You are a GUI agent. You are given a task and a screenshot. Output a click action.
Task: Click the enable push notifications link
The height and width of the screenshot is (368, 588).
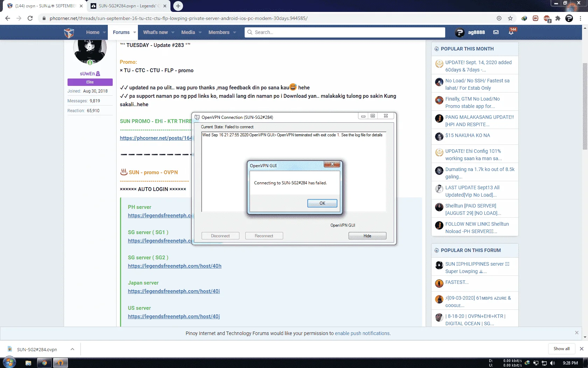(x=363, y=333)
